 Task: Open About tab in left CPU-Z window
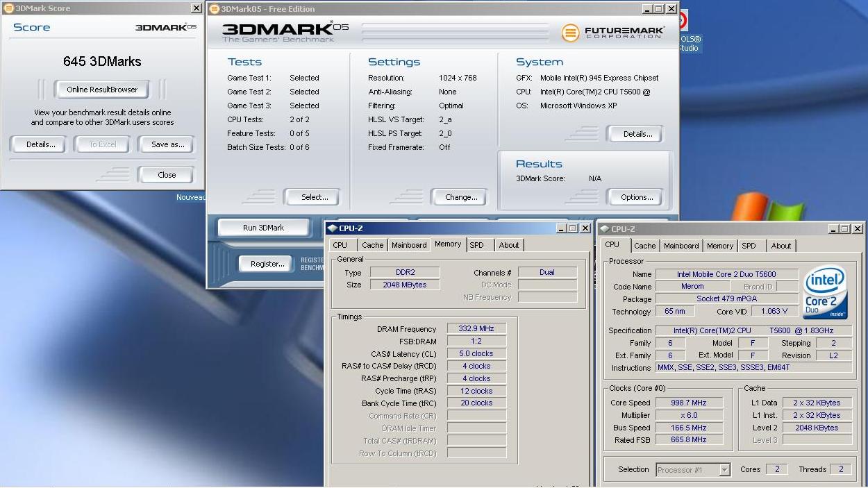pyautogui.click(x=509, y=245)
